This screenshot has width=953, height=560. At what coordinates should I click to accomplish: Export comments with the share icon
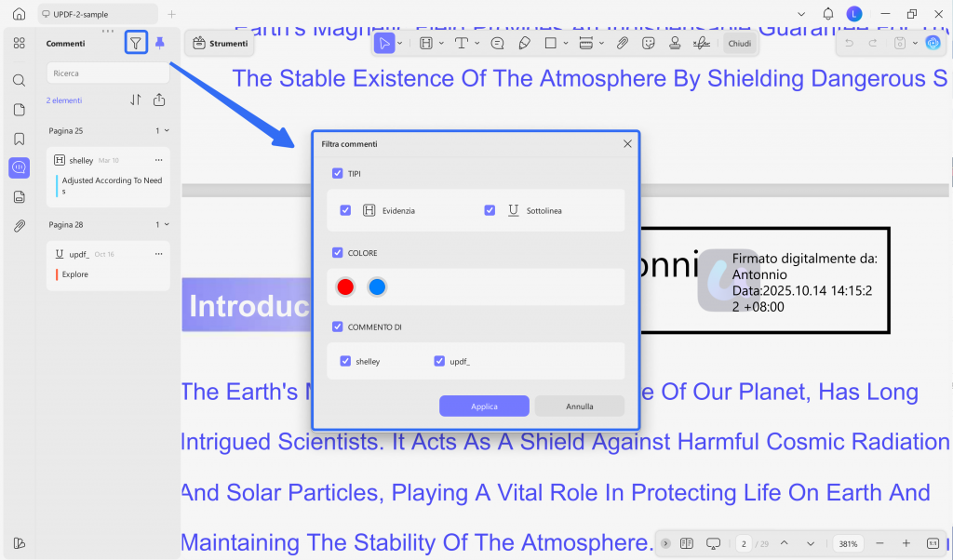[x=159, y=100]
